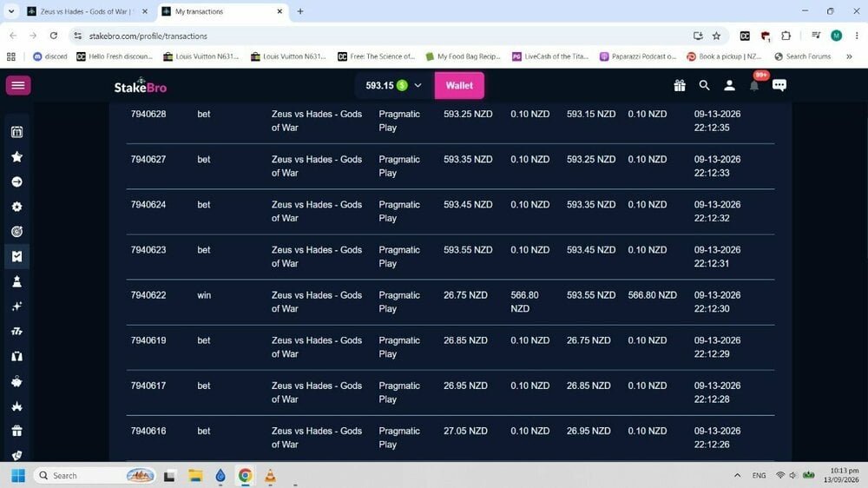Click the Windows taskbar Search box
Screen dimensions: 868x488
pos(94,475)
